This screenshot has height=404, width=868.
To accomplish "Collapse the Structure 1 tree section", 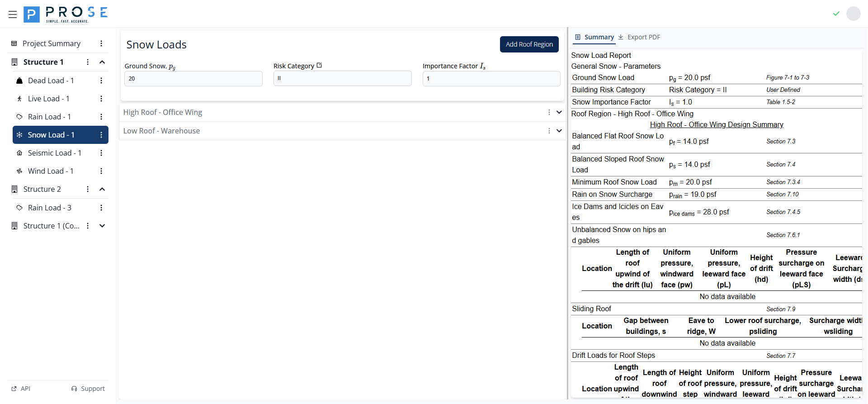I will pyautogui.click(x=102, y=62).
